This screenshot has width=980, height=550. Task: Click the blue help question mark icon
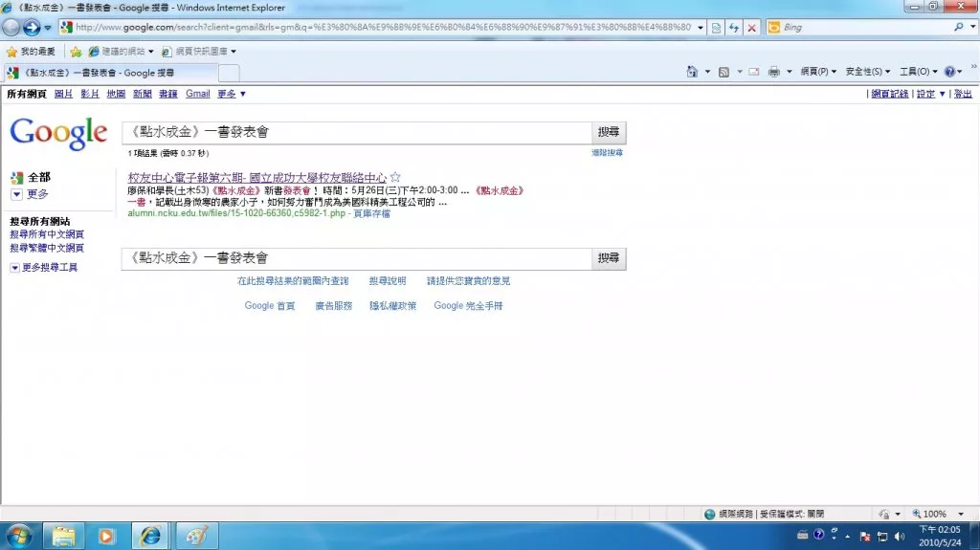pos(949,72)
